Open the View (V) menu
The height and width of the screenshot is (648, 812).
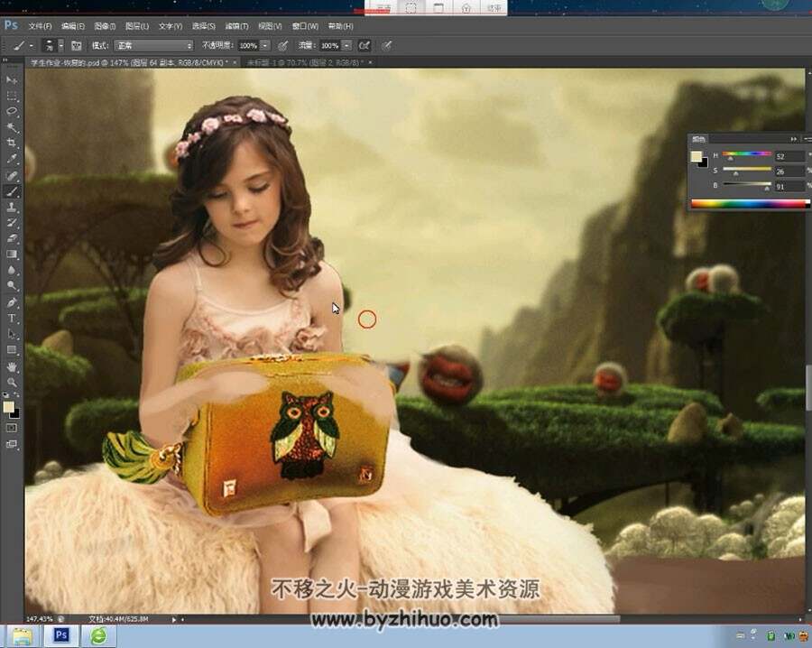click(270, 26)
